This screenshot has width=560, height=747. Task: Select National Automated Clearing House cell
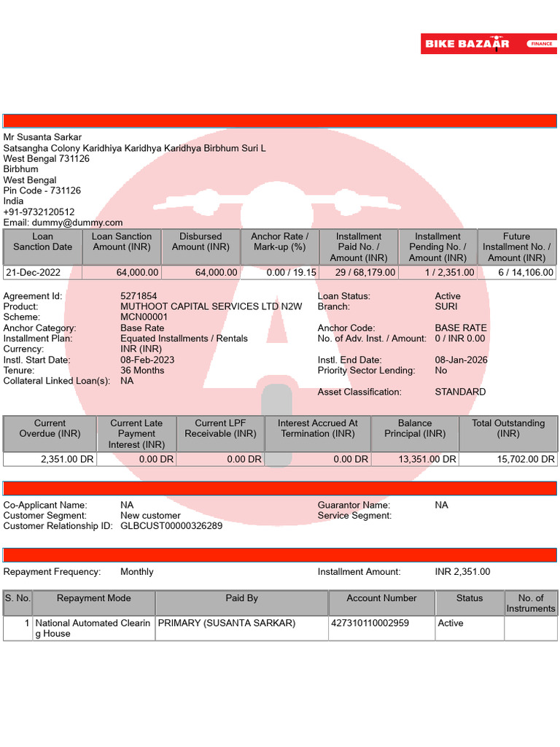point(93,628)
